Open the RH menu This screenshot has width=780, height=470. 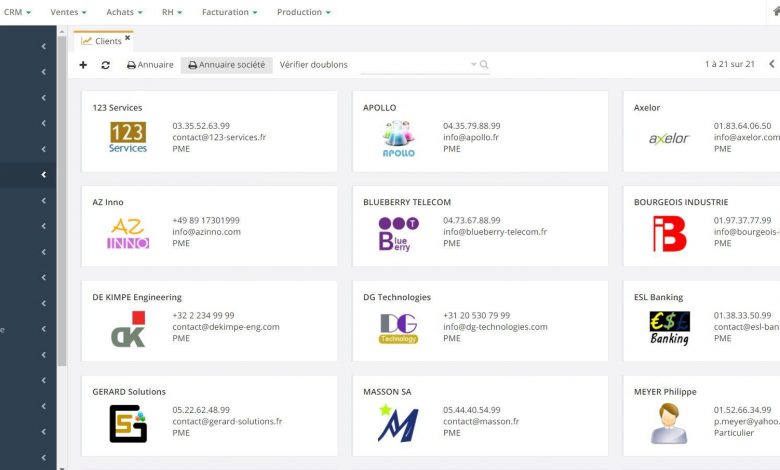click(172, 12)
